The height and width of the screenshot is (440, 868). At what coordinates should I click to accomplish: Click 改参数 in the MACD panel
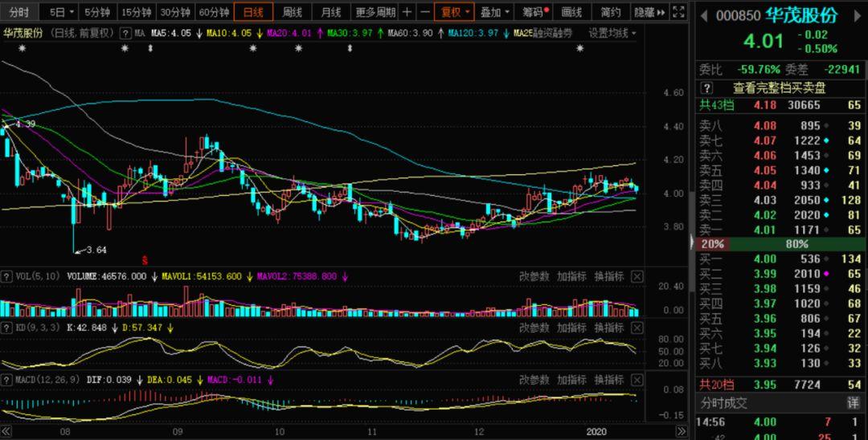point(534,380)
